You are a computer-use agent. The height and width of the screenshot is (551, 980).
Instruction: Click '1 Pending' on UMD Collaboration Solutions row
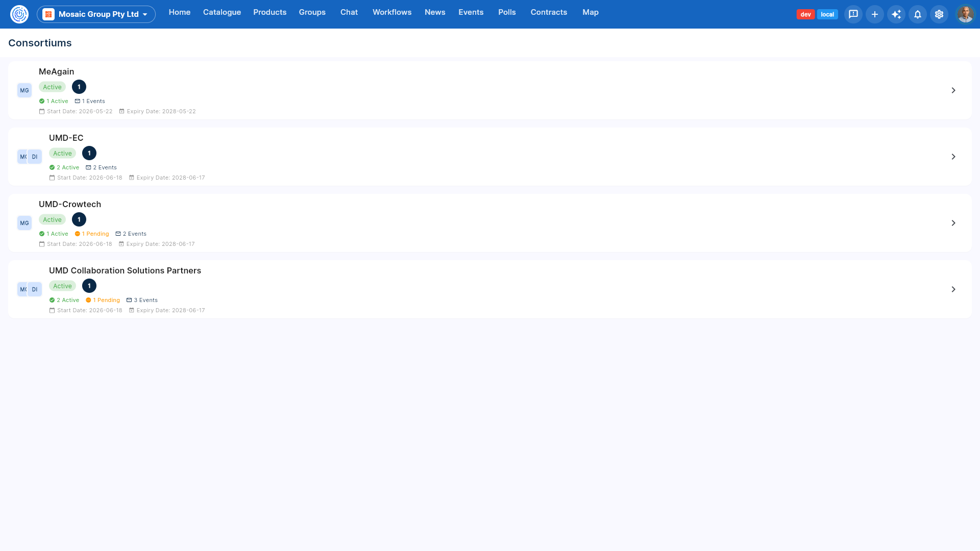point(103,300)
